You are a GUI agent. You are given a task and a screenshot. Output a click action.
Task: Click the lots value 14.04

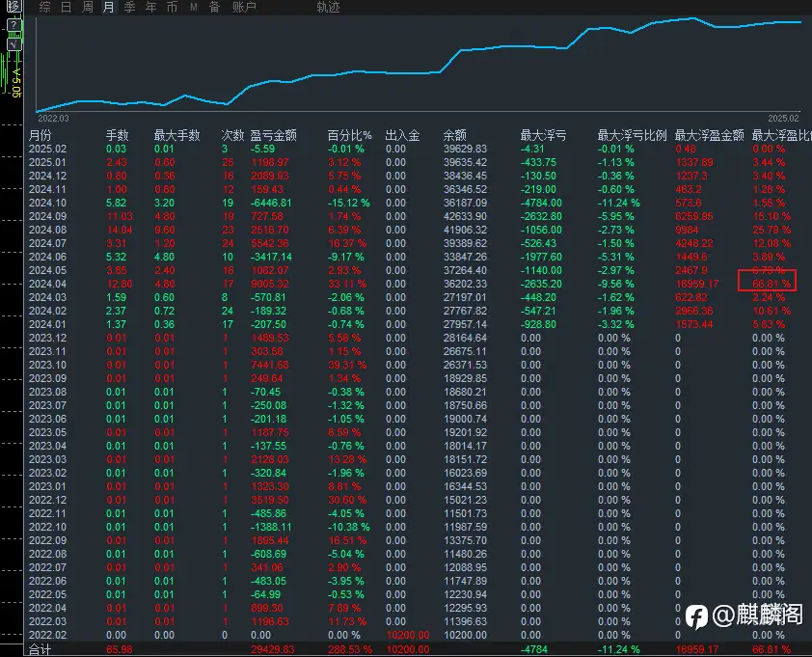point(120,230)
